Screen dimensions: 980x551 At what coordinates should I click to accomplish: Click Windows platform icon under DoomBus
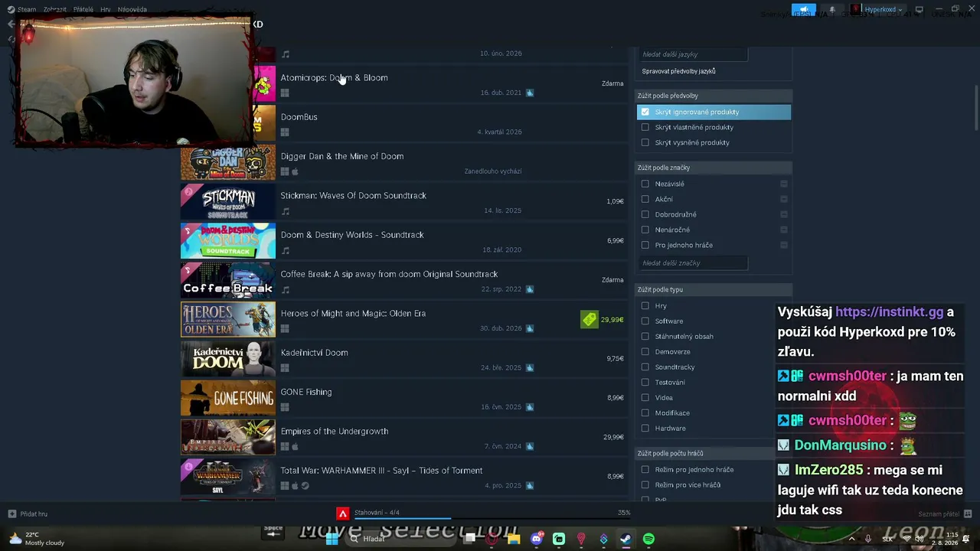click(x=285, y=132)
